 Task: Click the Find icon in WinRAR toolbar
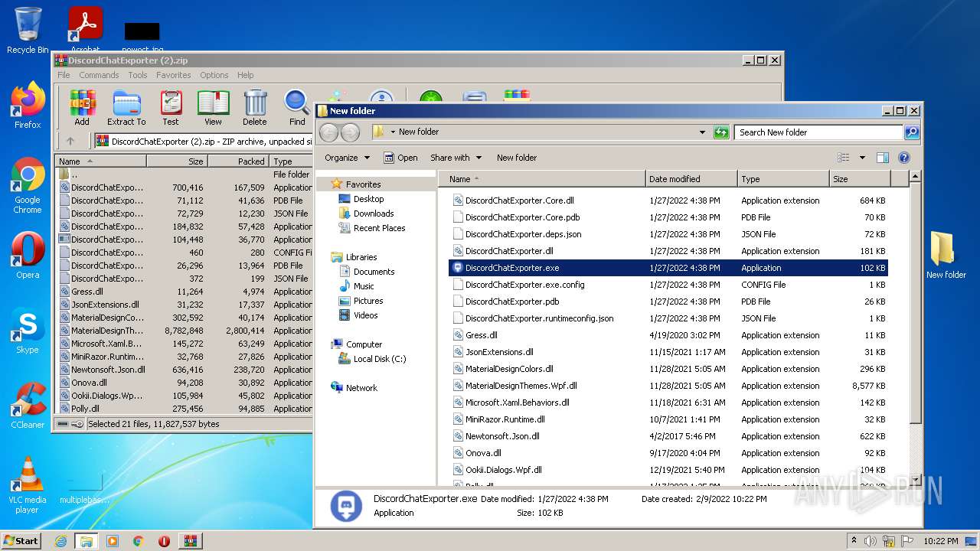tap(297, 107)
